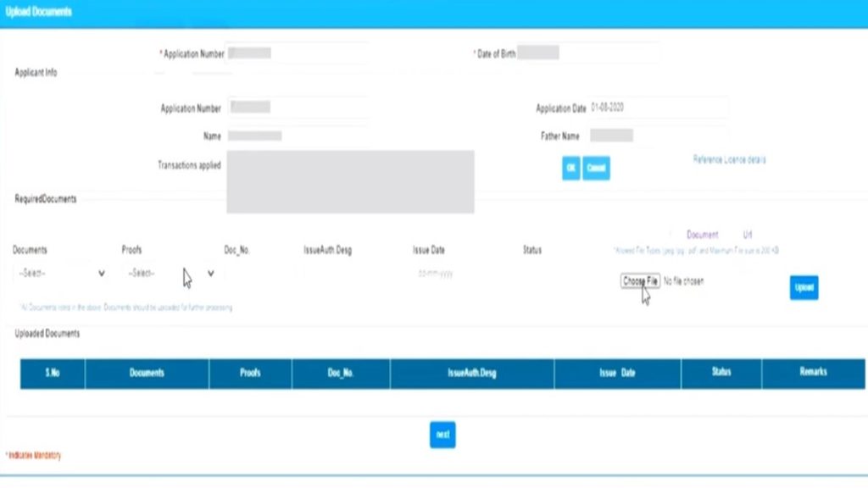Select the Document upload option
The image size is (868, 488).
(x=702, y=235)
